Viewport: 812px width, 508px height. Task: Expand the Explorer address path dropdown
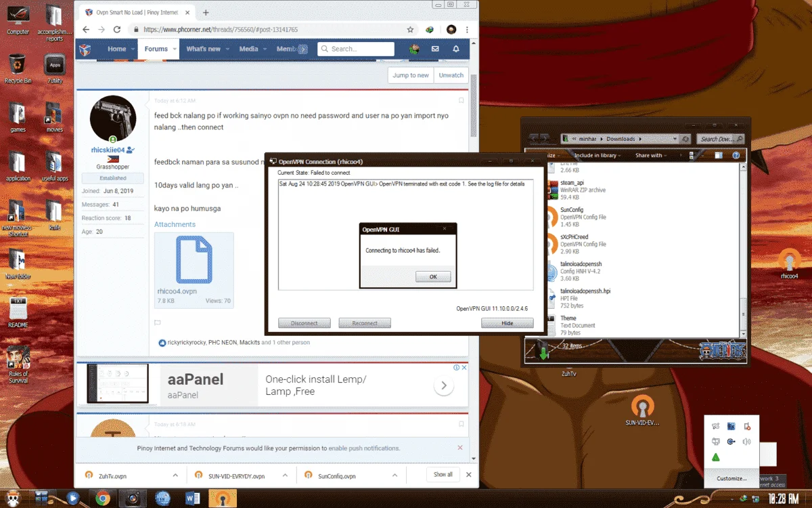click(x=675, y=139)
